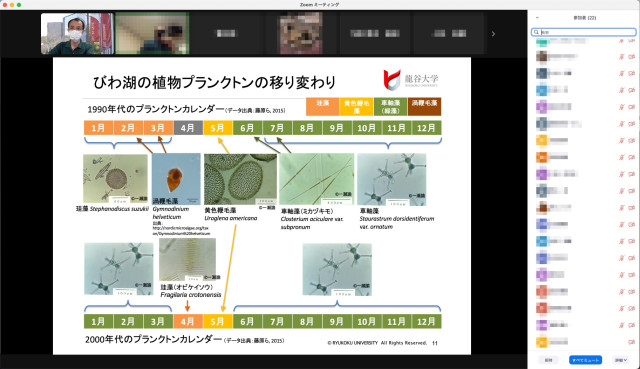Click the orange 珪藻 legend box
Viewport: 640px width, 369px height.
[322, 107]
